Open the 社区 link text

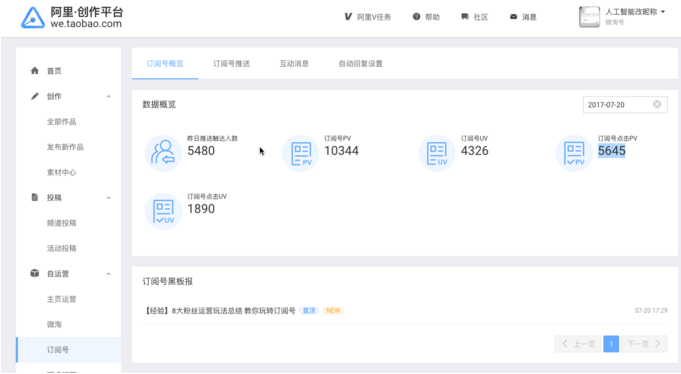[x=481, y=17]
